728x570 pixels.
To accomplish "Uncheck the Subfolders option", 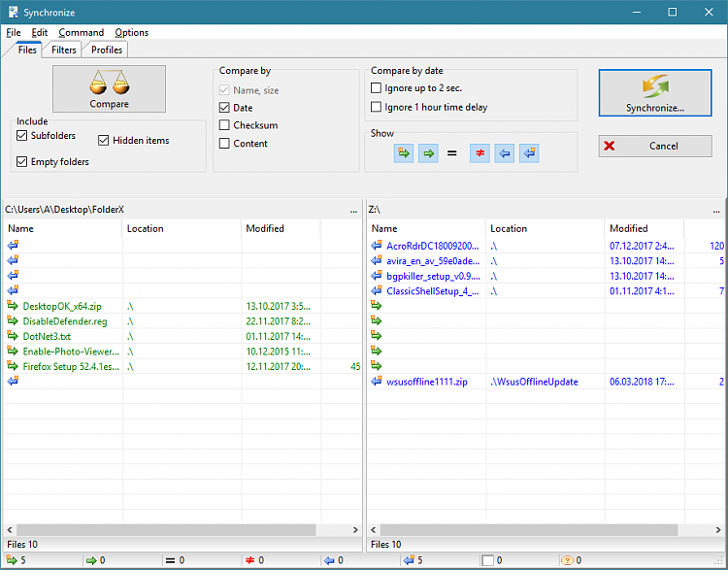I will [22, 136].
